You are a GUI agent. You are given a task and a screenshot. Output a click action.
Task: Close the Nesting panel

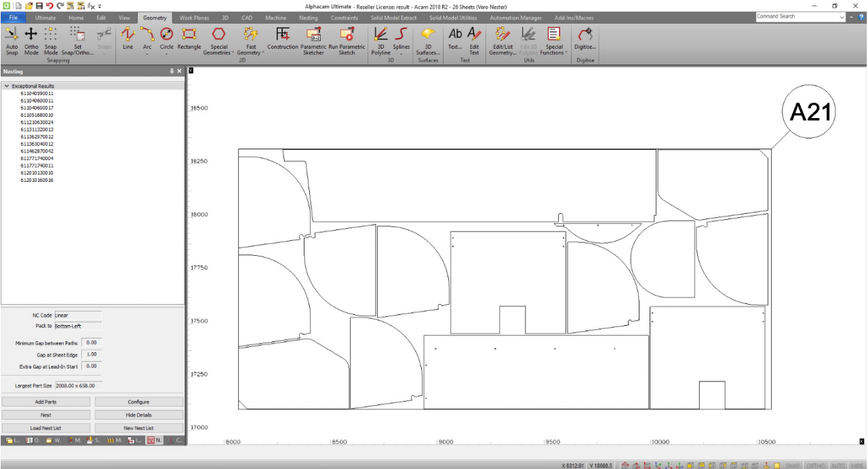[x=180, y=71]
